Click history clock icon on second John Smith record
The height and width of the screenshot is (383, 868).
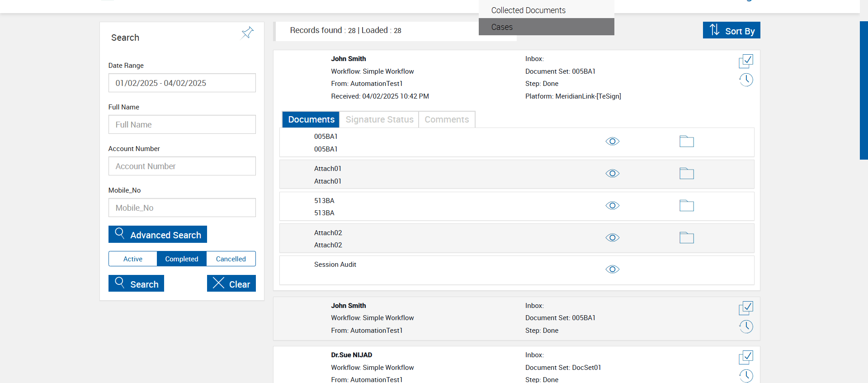(x=746, y=326)
